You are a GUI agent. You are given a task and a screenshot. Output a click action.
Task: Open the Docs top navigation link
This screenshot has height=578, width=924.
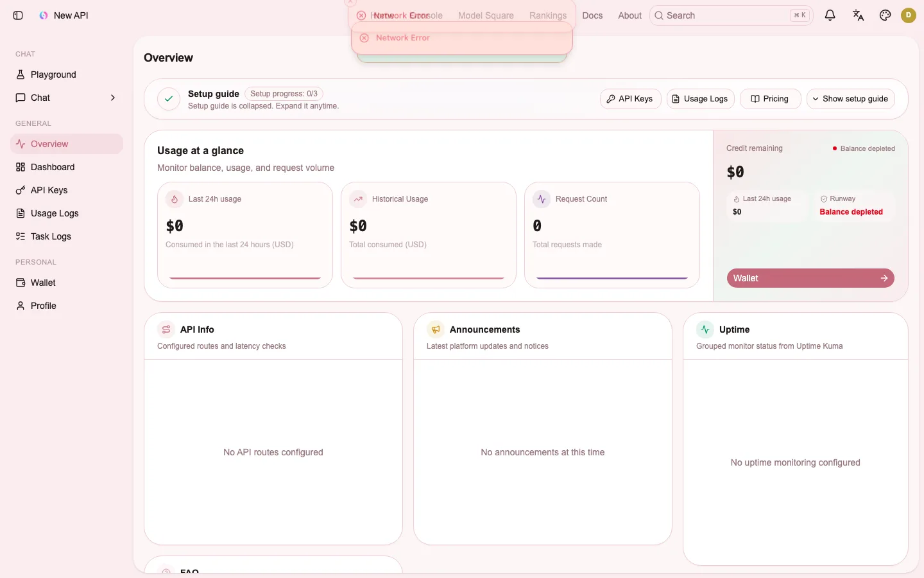tap(592, 15)
